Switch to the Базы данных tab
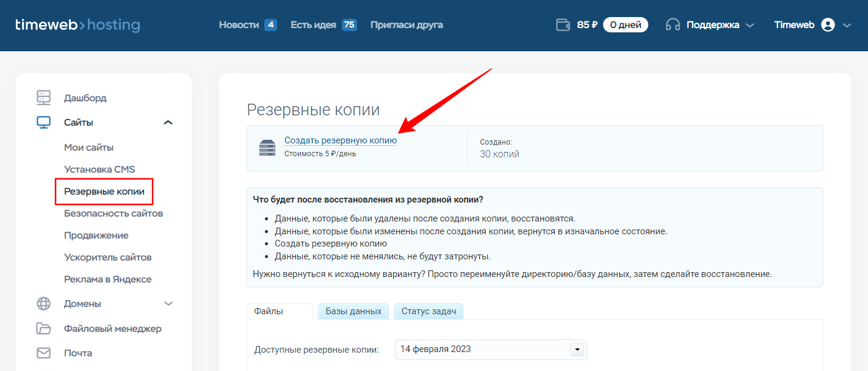868x371 pixels. point(353,311)
